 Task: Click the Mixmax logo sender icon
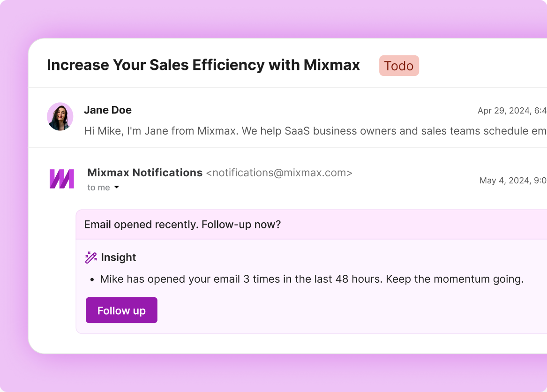[x=62, y=179]
